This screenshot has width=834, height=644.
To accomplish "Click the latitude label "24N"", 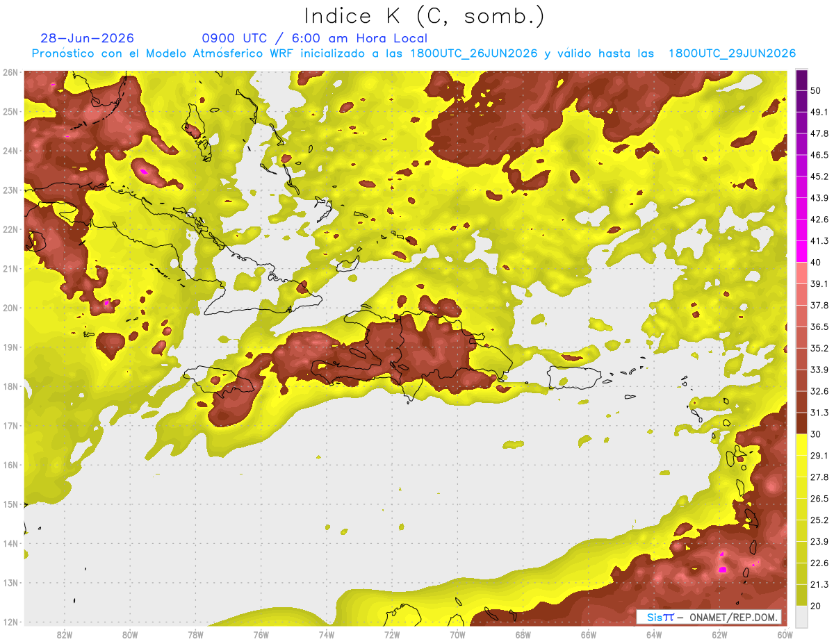I will (x=10, y=151).
